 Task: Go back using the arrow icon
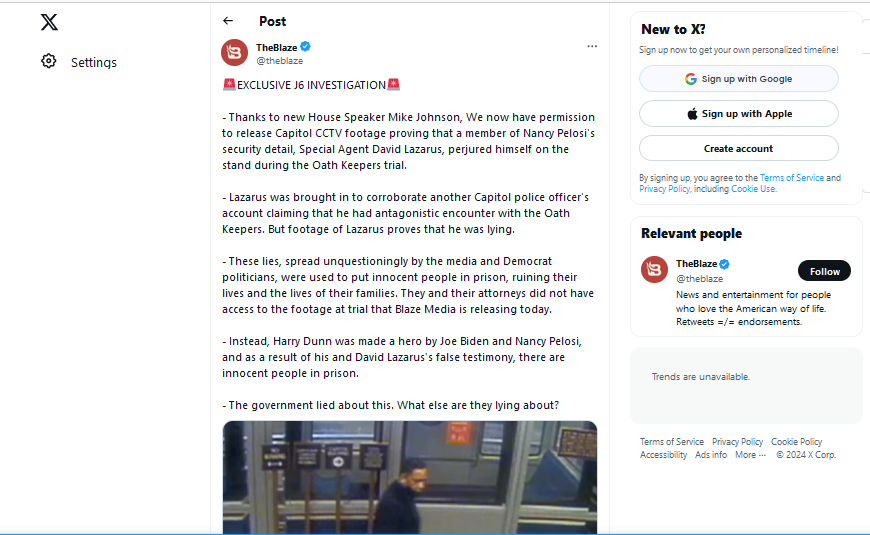pyautogui.click(x=228, y=21)
